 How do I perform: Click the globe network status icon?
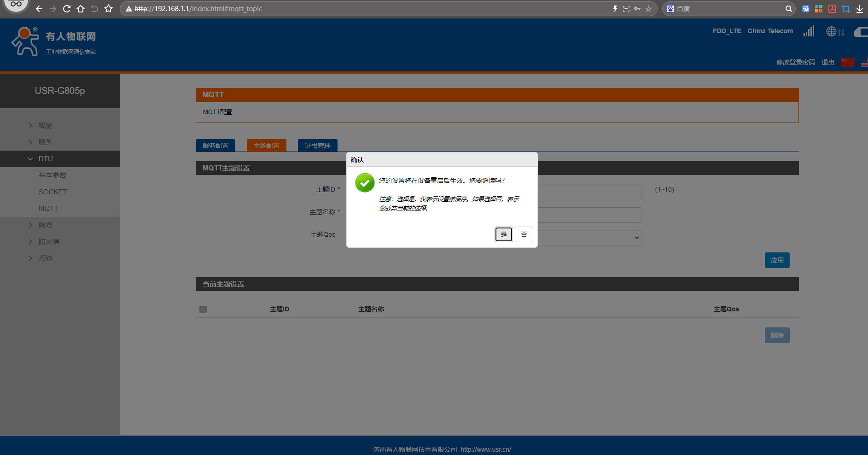[x=831, y=31]
